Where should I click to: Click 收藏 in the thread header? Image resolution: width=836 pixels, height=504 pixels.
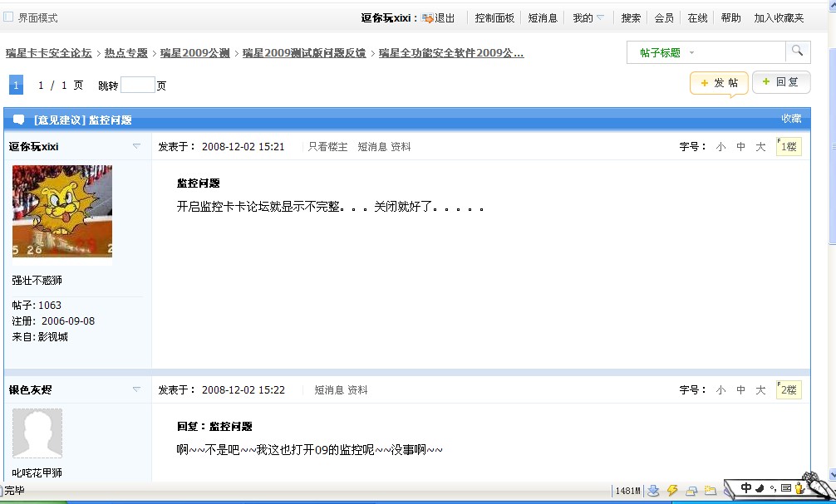[x=791, y=118]
